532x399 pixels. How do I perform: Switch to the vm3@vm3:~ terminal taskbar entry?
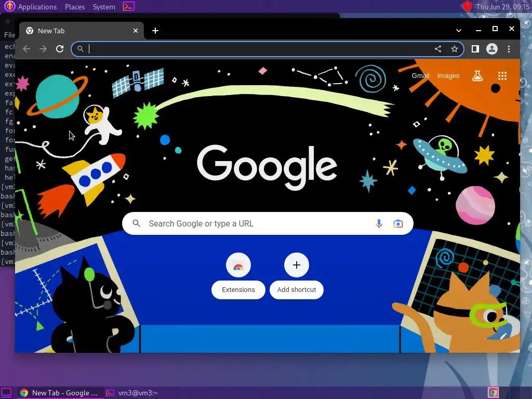point(132,393)
